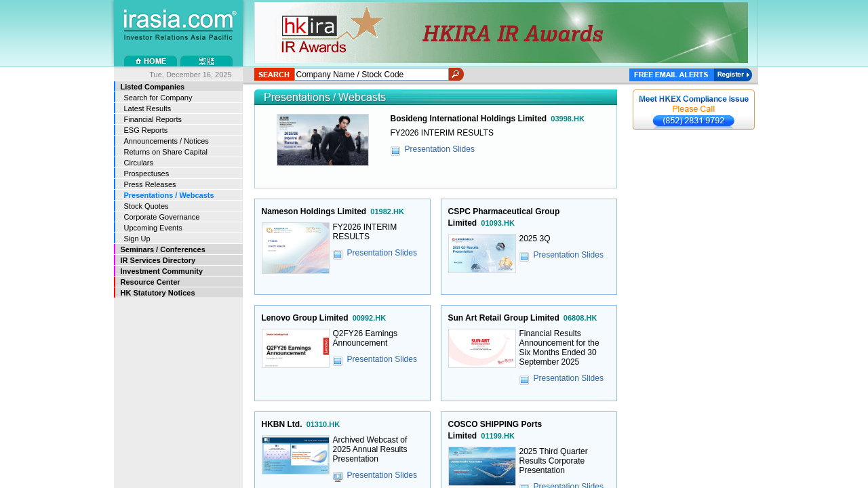
Task: Open Bosideng Presentation Slides link
Action: click(439, 149)
